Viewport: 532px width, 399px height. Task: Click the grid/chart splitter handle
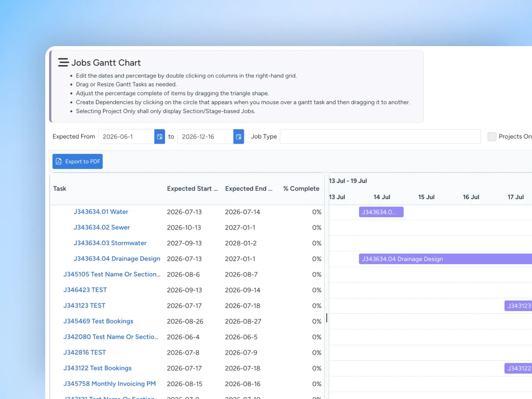tap(327, 318)
